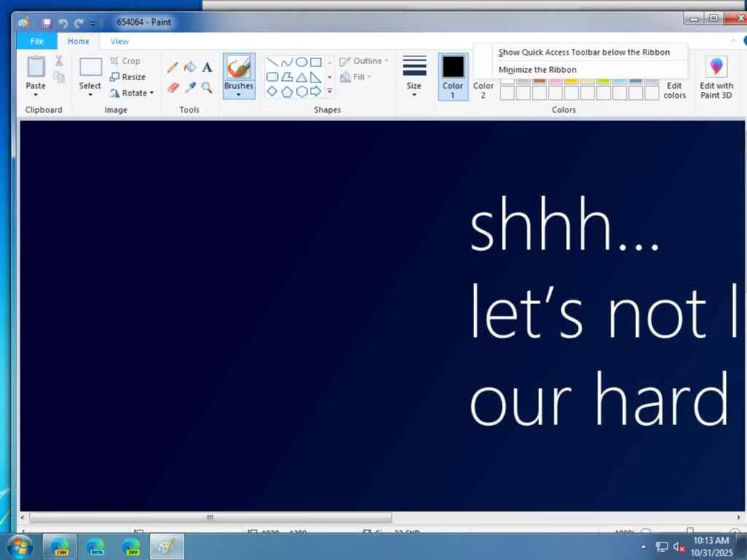Open Edge Dev from the taskbar

131,546
